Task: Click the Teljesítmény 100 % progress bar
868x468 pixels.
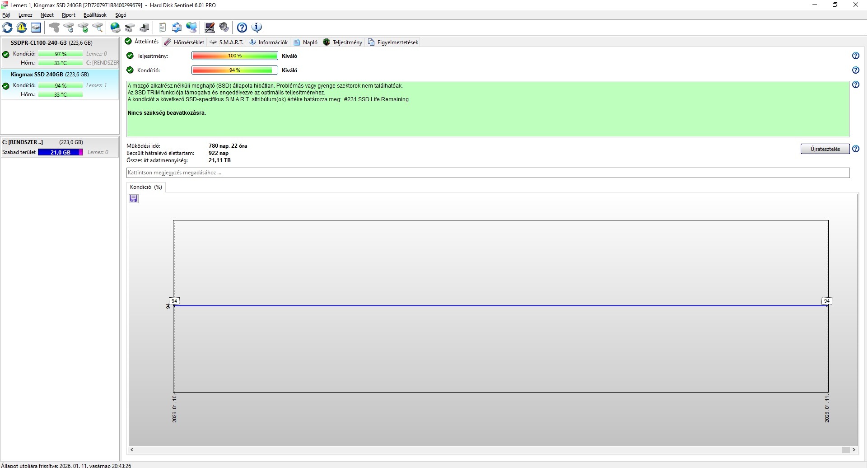Action: (235, 56)
